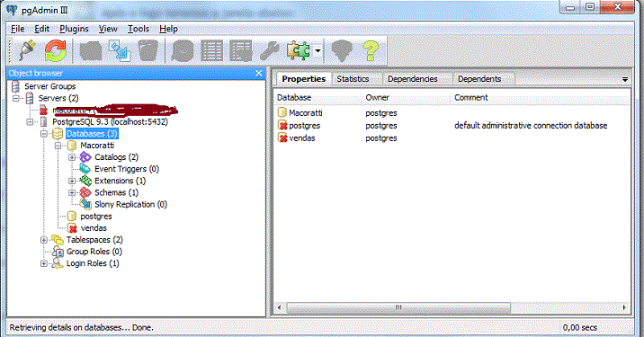644x337 pixels.
Task: Select the postgres database in the tree
Action: [96, 217]
